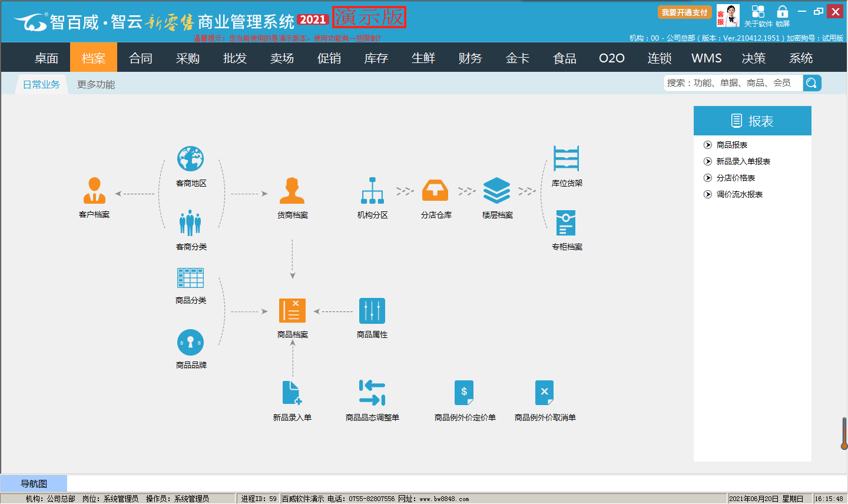The height and width of the screenshot is (504, 848).
Task: Click the magnifier search button
Action: coord(812,83)
